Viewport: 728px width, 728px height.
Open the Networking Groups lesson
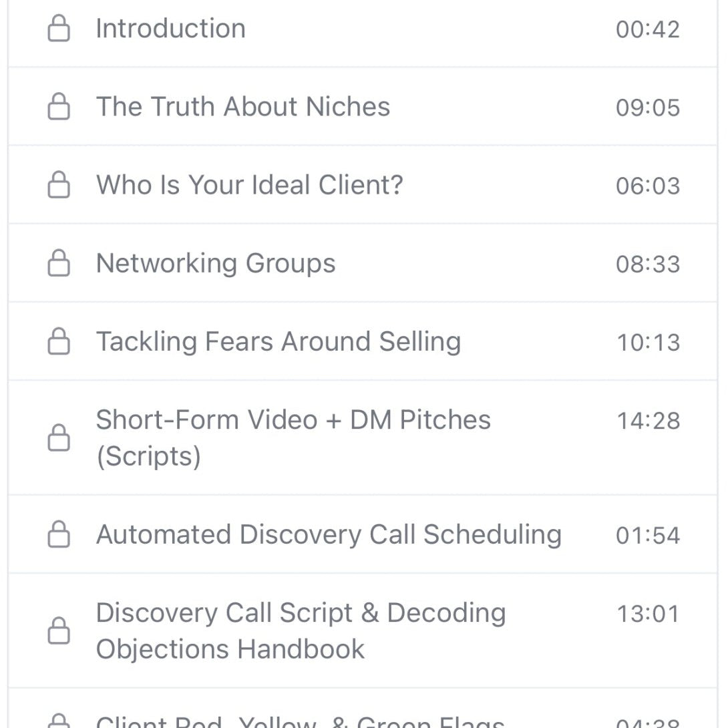point(216,262)
